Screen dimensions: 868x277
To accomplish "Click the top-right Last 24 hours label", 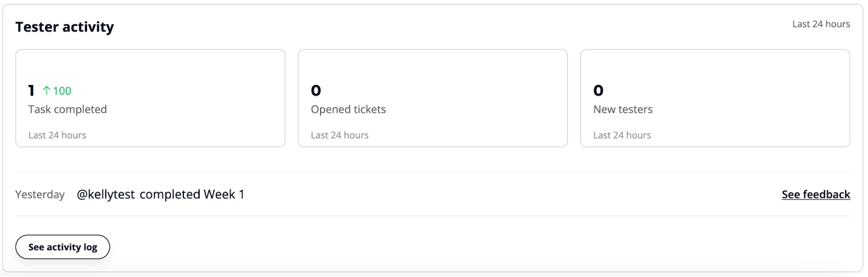I will pyautogui.click(x=821, y=24).
